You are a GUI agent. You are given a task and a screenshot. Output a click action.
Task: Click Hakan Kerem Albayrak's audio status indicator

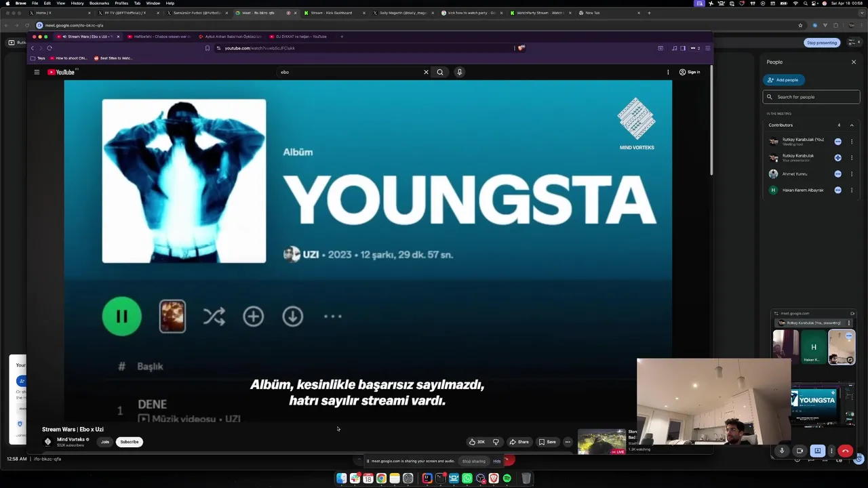tap(838, 190)
